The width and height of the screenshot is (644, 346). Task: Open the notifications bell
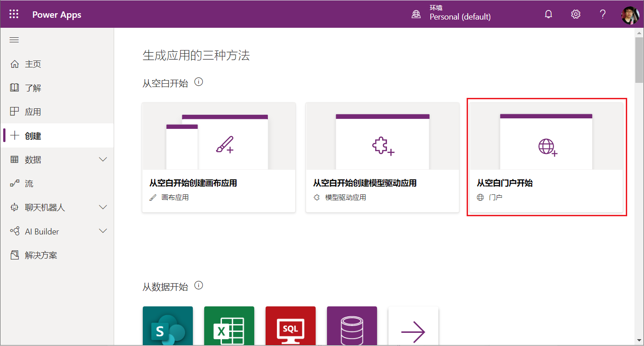pos(548,14)
